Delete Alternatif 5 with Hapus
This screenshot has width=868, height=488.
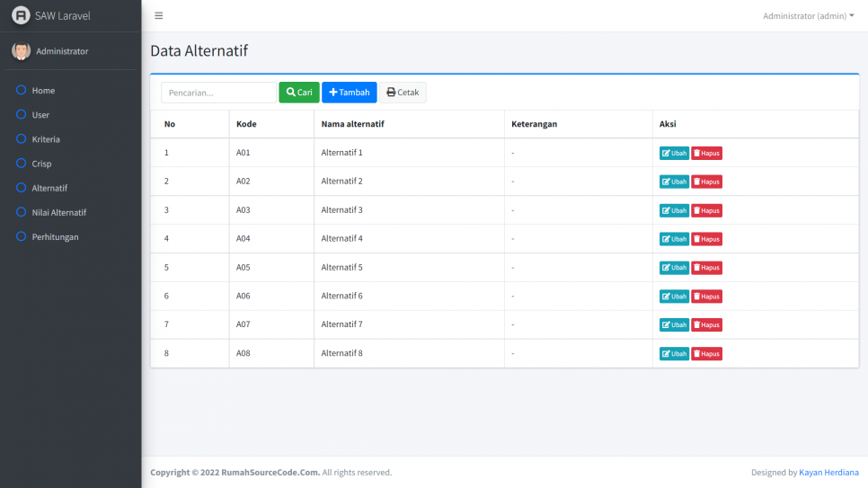[x=706, y=268]
